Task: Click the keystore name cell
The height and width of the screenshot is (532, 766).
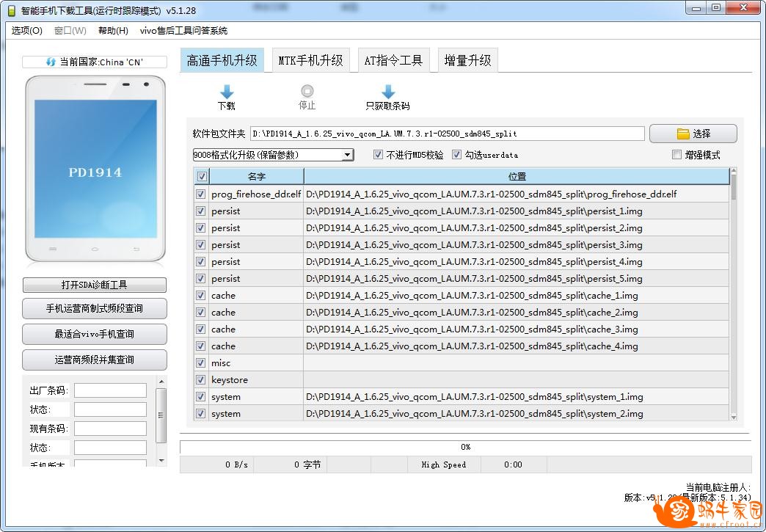Action: click(x=256, y=379)
